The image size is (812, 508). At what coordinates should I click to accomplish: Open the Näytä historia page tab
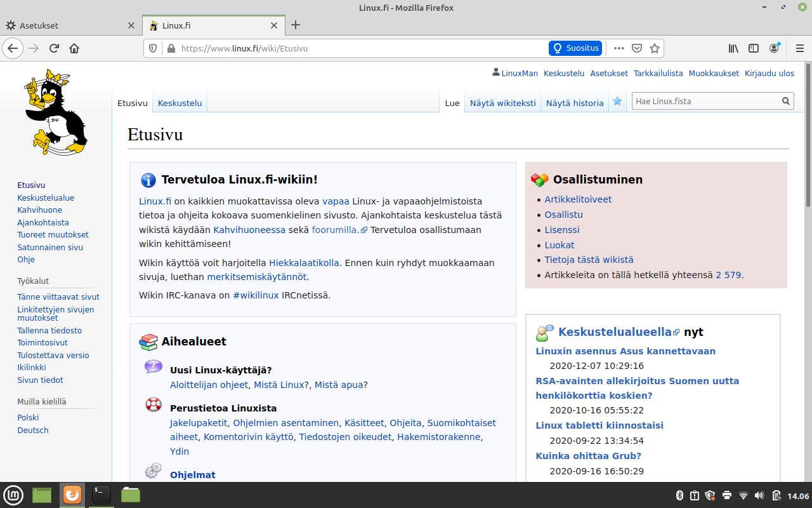[575, 103]
